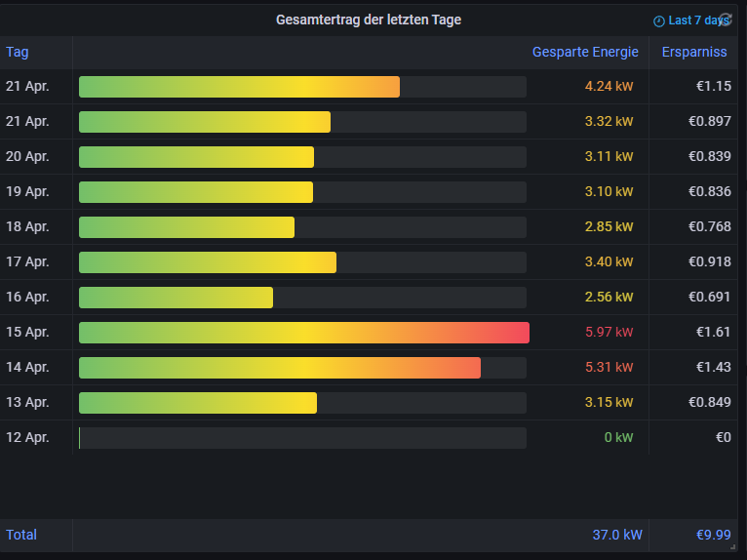Sort table by the Tag column header
The height and width of the screenshot is (560, 747).
click(x=18, y=52)
